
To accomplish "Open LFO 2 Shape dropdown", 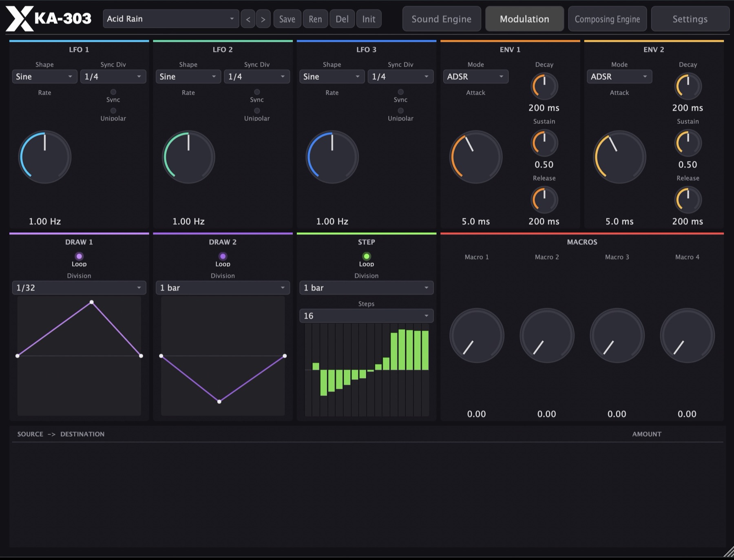I will [x=188, y=76].
